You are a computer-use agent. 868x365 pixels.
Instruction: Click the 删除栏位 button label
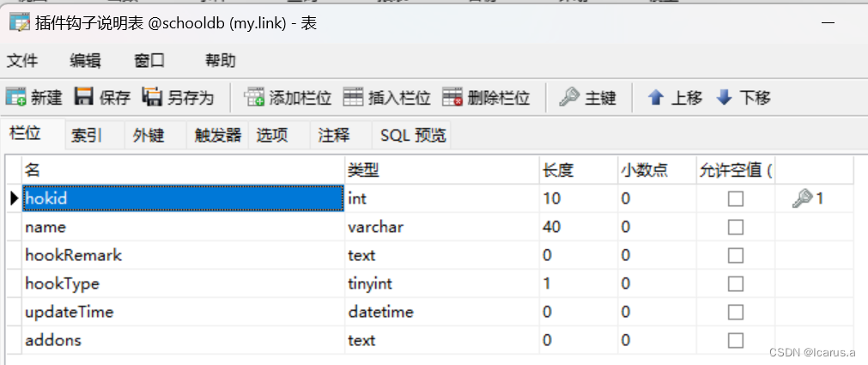pos(498,98)
